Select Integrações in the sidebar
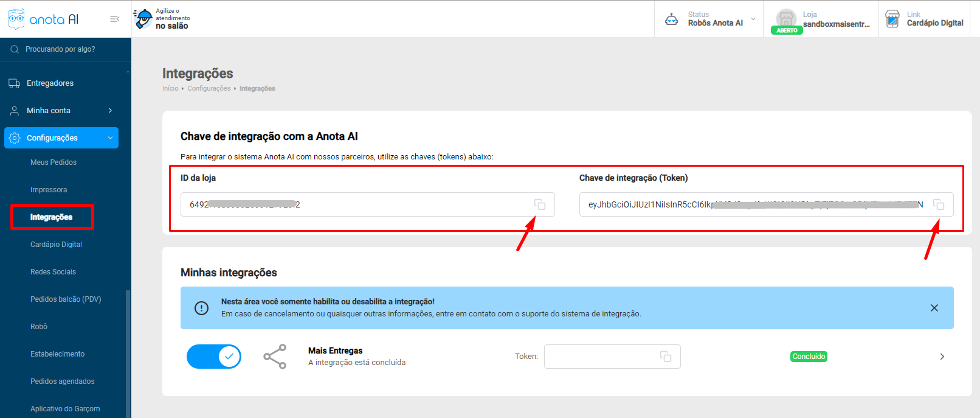 click(52, 217)
